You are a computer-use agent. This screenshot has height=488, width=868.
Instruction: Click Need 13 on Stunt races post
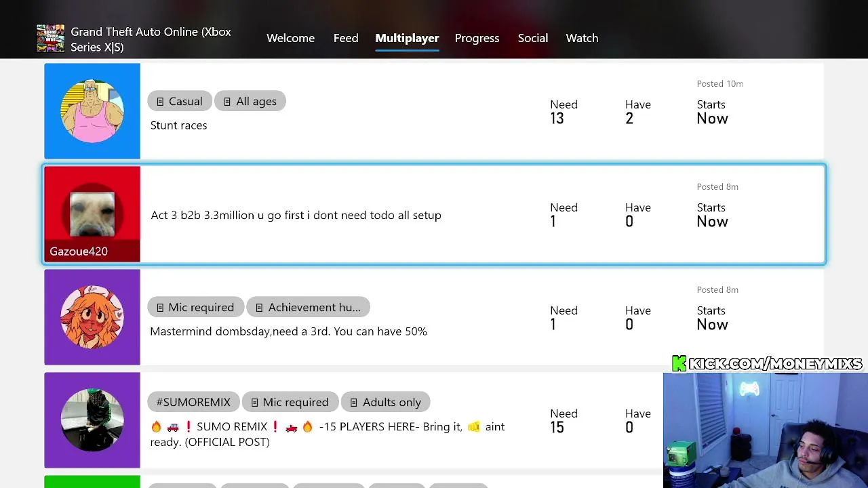(564, 112)
